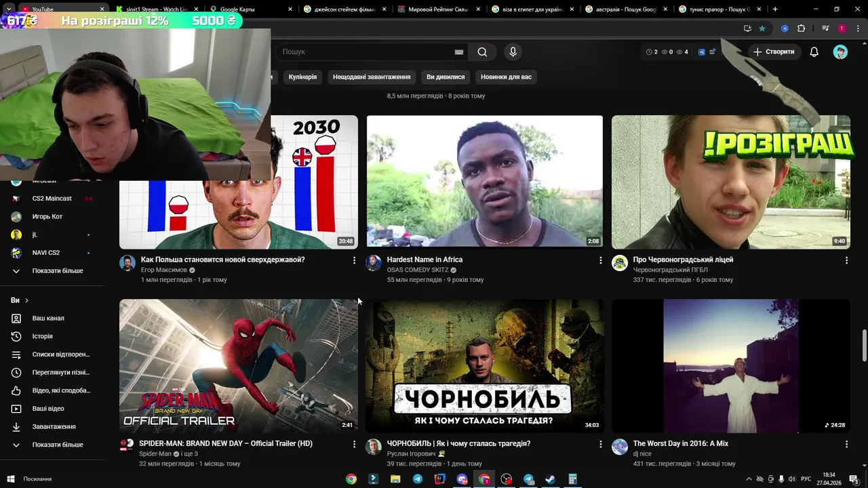Viewport: 868px width, 488px height.
Task: Click the search magnifier button
Action: (482, 52)
